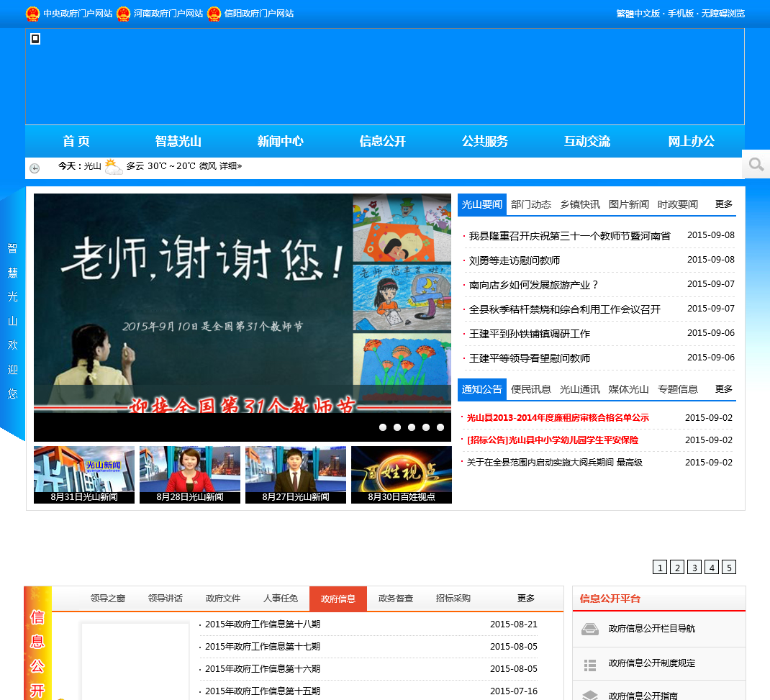The height and width of the screenshot is (700, 770).
Task: Click the clock icon beside today's weather
Action: 35,168
